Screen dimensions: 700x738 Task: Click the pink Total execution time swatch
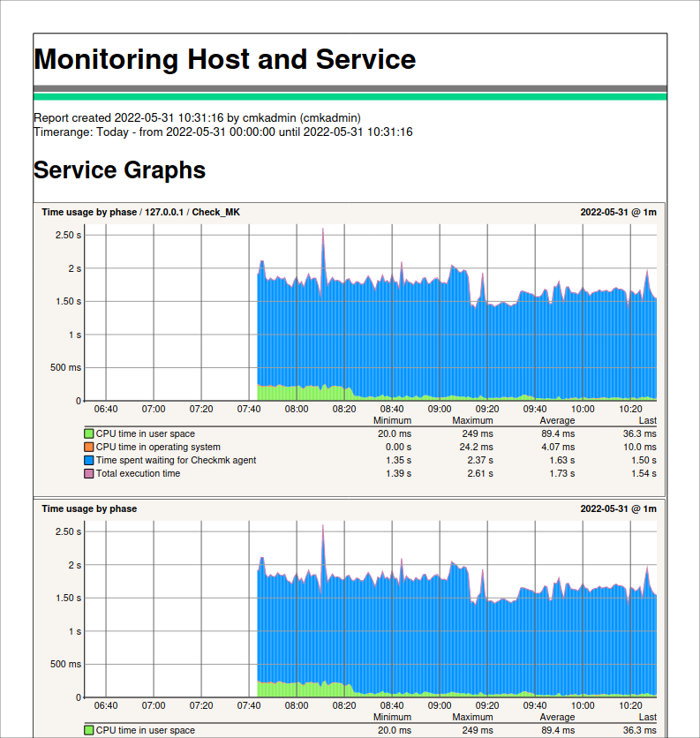coord(88,473)
